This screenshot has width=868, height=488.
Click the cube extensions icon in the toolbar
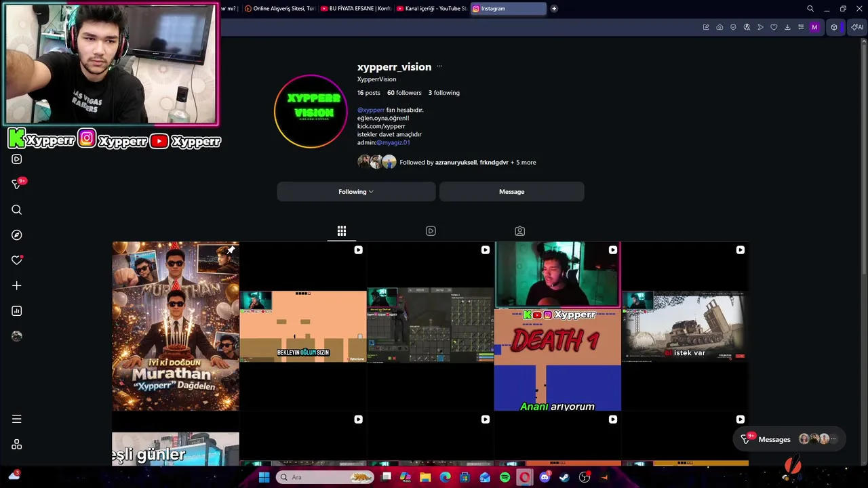tap(834, 27)
